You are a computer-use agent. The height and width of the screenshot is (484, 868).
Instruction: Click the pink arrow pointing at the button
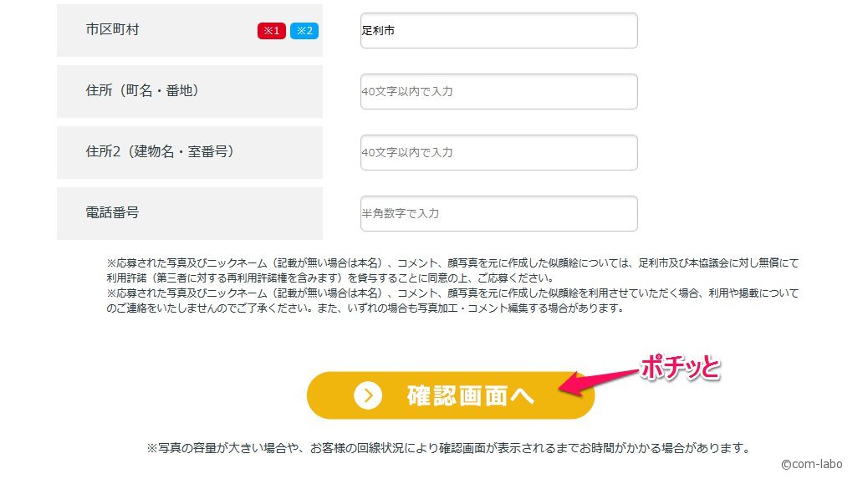[x=599, y=381]
